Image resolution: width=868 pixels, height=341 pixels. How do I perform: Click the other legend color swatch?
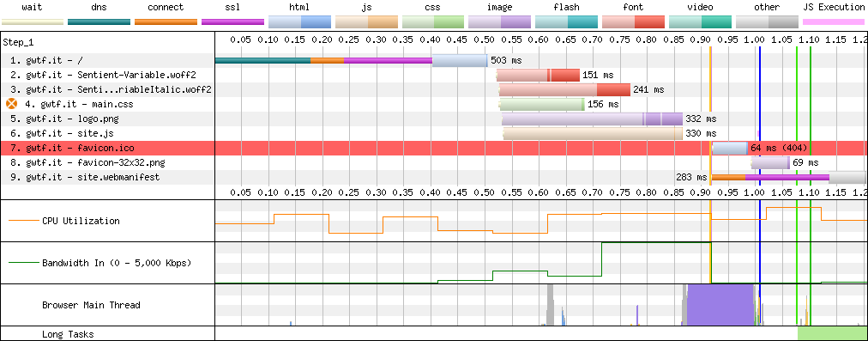point(768,22)
